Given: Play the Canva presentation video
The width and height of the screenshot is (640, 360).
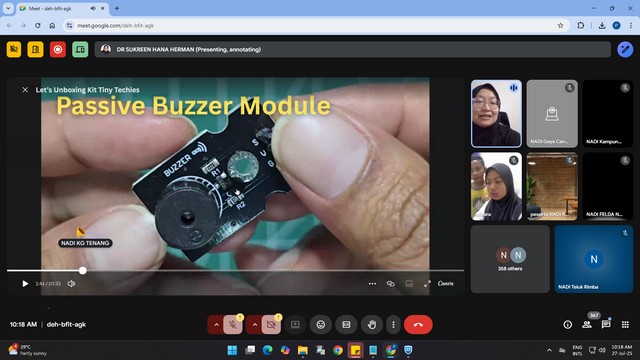Looking at the screenshot, I should tap(25, 283).
